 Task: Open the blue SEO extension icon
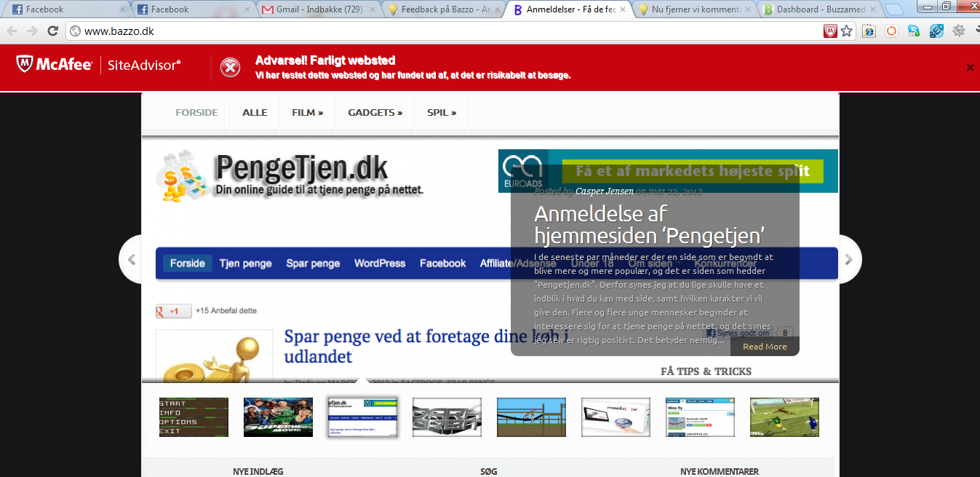[937, 31]
